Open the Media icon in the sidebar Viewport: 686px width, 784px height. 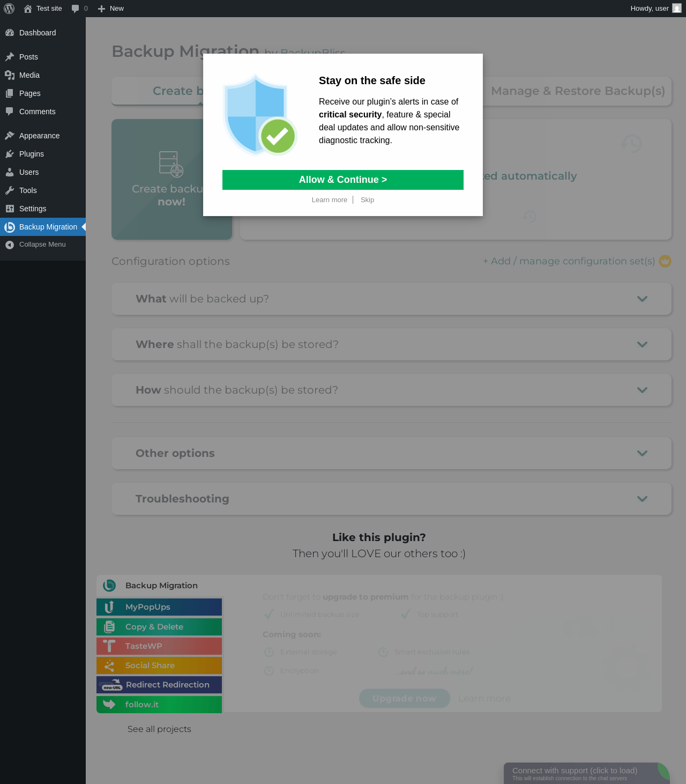(10, 75)
